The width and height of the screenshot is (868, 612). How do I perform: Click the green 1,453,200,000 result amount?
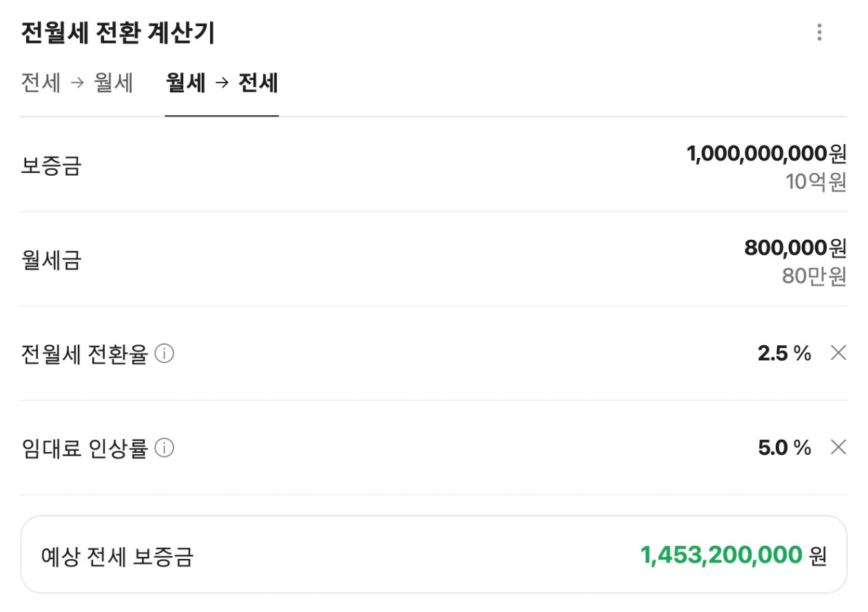click(721, 555)
